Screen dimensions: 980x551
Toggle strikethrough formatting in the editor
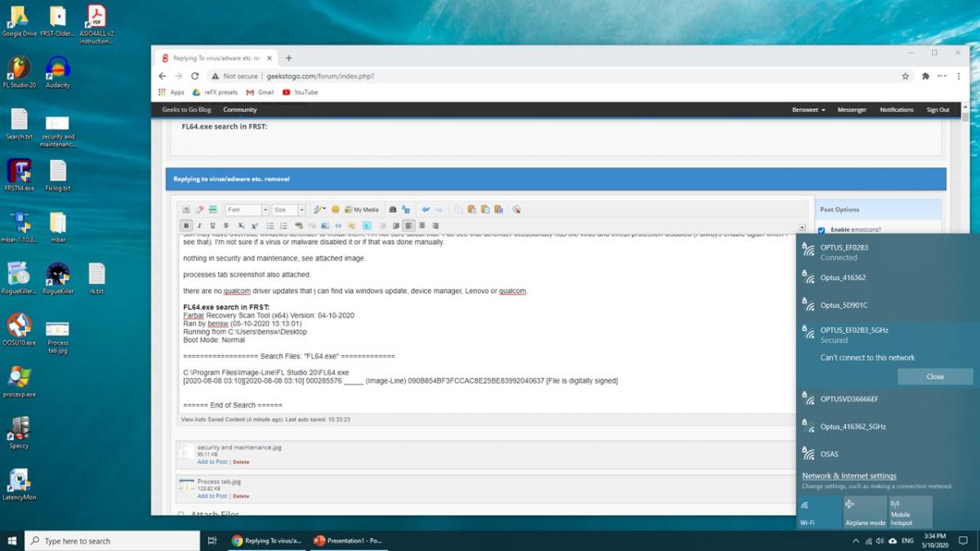pyautogui.click(x=226, y=225)
